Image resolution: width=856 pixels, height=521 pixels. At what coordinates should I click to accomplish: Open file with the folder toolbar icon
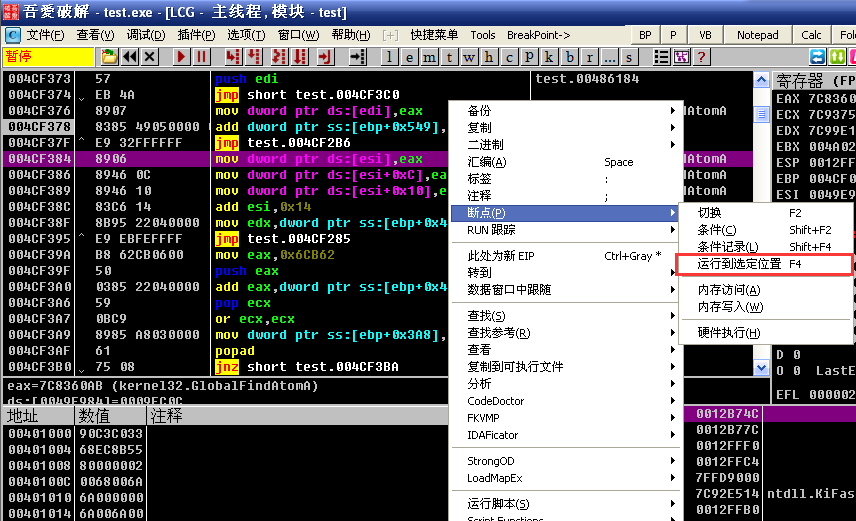[109, 56]
